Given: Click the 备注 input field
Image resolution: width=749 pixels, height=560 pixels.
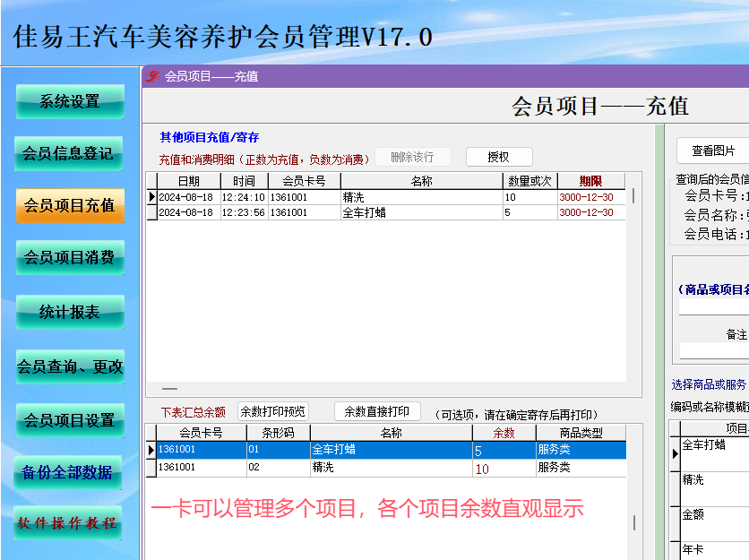Looking at the screenshot, I should [714, 350].
